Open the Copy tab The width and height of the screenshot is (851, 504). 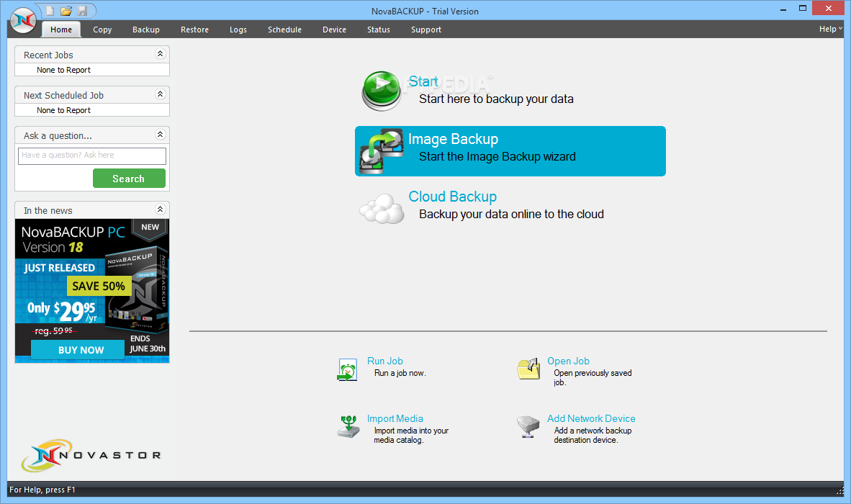102,30
